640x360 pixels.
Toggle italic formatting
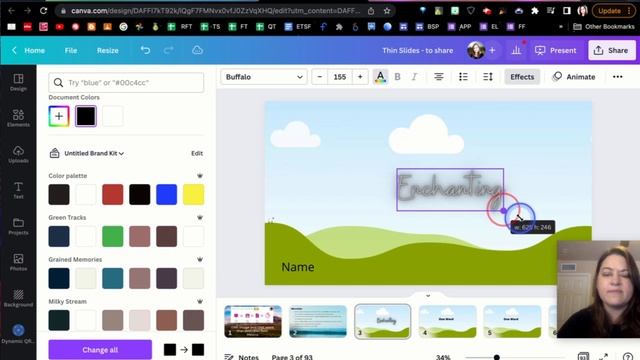coord(414,77)
